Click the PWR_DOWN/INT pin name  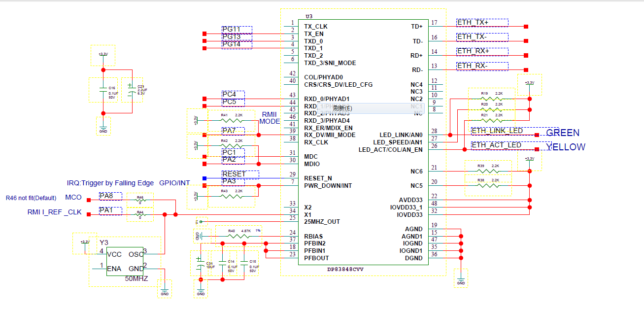pyautogui.click(x=328, y=186)
